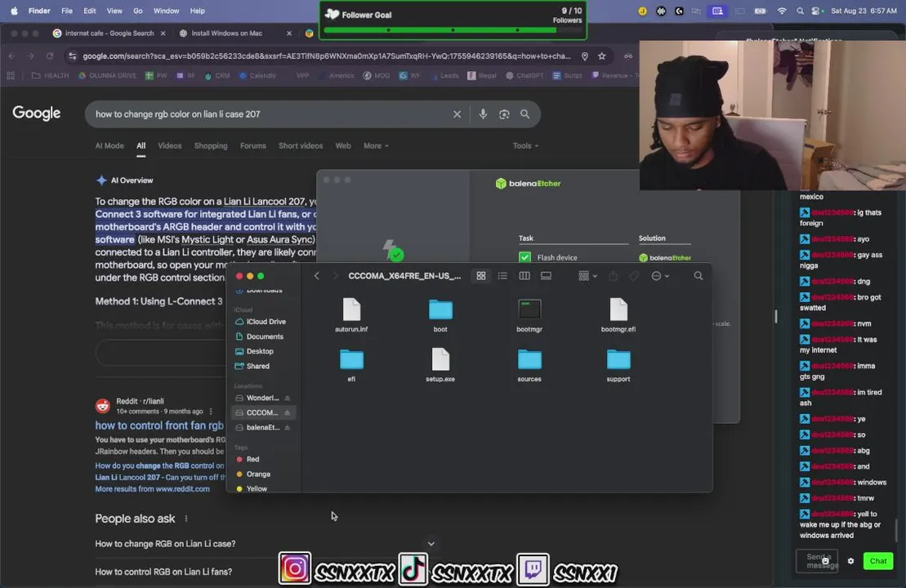The height and width of the screenshot is (588, 906).
Task: Clear the Google search box text
Action: coord(457,114)
